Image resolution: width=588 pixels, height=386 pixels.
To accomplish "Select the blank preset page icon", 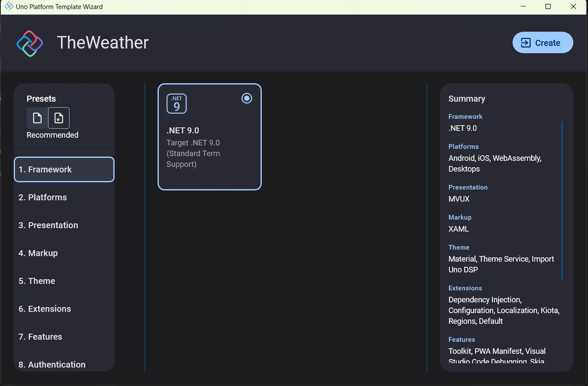I will [37, 118].
